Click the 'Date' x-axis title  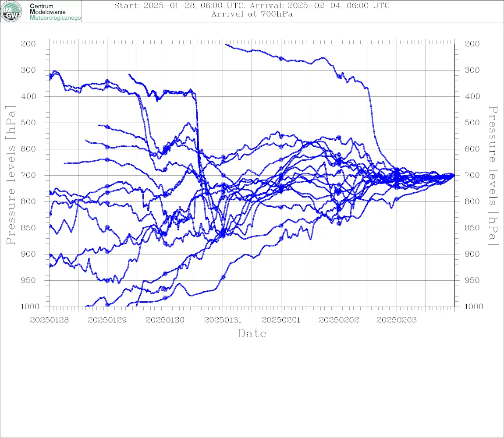pyautogui.click(x=252, y=333)
